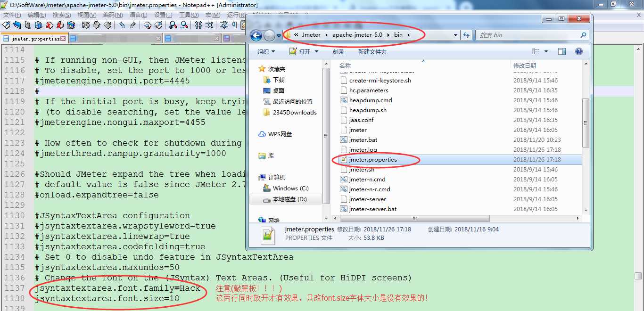The width and height of the screenshot is (644, 311).
Task: Select 桌面 in the Explorer sidebar
Action: [x=274, y=90]
